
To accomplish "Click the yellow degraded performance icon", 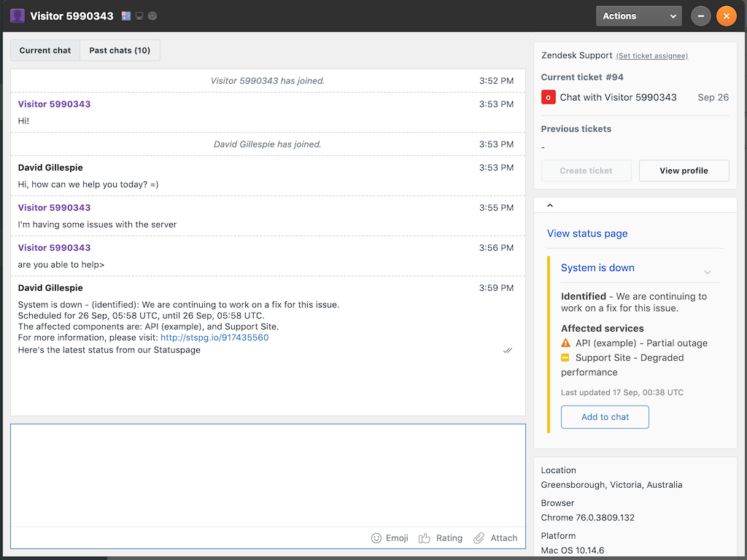I will tap(565, 357).
